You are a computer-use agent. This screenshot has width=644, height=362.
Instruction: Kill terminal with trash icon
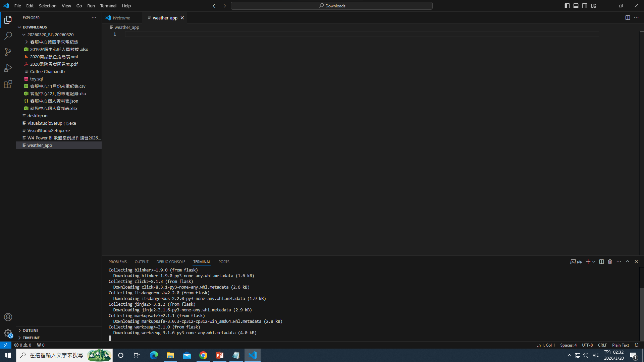[610, 262]
